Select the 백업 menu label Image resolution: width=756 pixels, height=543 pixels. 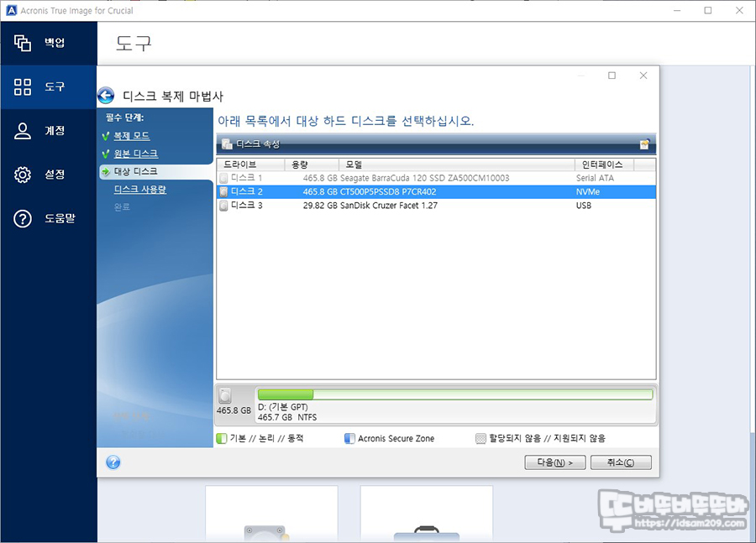pyautogui.click(x=55, y=43)
